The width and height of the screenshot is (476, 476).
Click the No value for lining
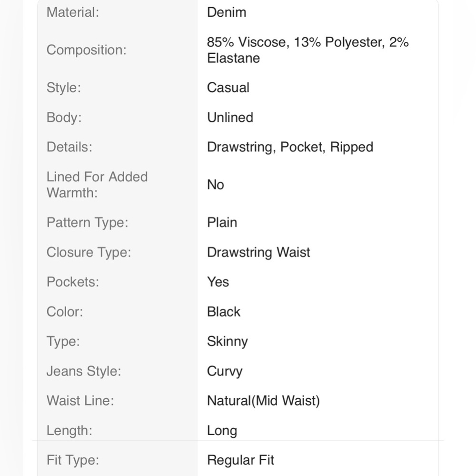pos(215,185)
